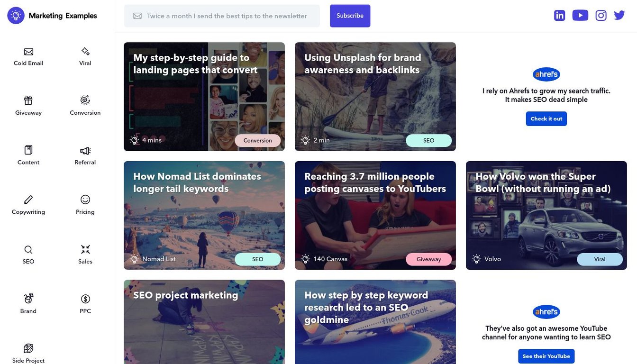
Task: Click the SEO tag on Unsplash card
Action: pos(429,140)
